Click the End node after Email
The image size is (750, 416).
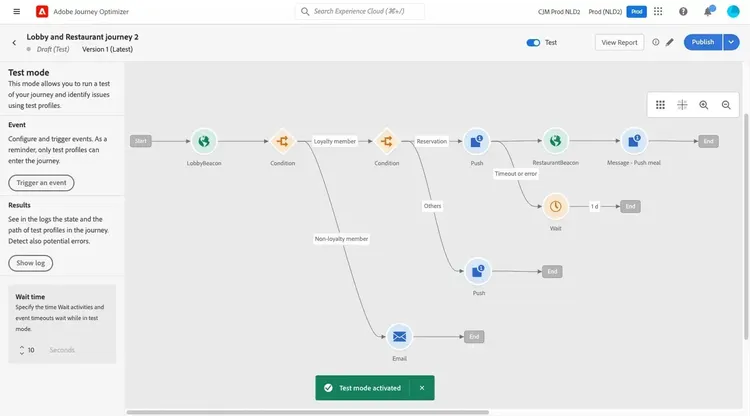tap(474, 337)
